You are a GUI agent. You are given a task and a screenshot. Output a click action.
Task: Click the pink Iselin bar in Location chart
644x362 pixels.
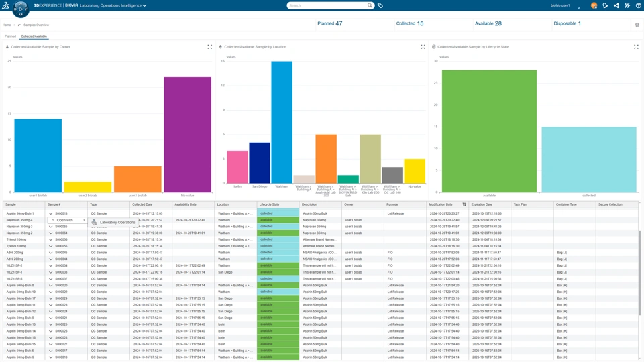pos(237,167)
